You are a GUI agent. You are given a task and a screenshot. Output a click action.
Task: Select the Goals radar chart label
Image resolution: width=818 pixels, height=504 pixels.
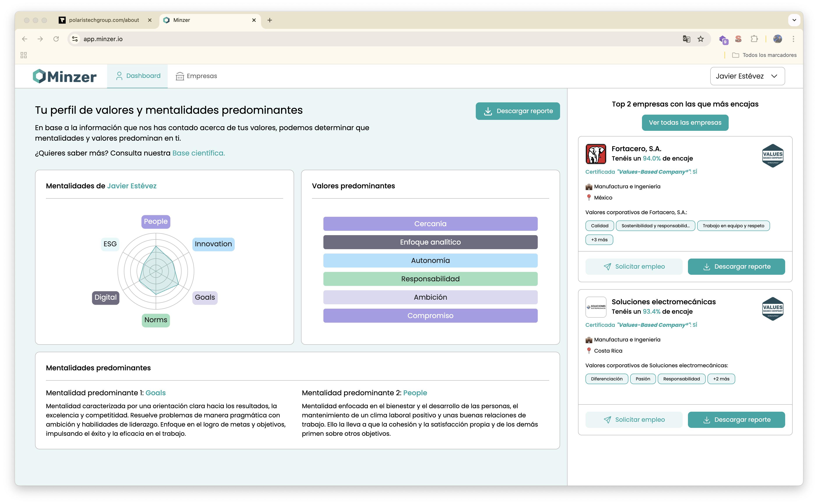click(205, 297)
